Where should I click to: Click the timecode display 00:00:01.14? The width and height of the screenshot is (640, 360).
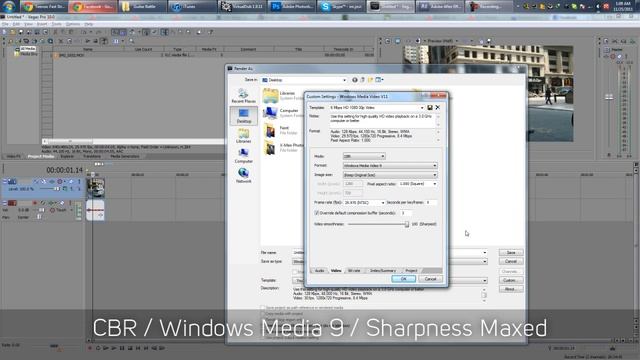(x=64, y=170)
